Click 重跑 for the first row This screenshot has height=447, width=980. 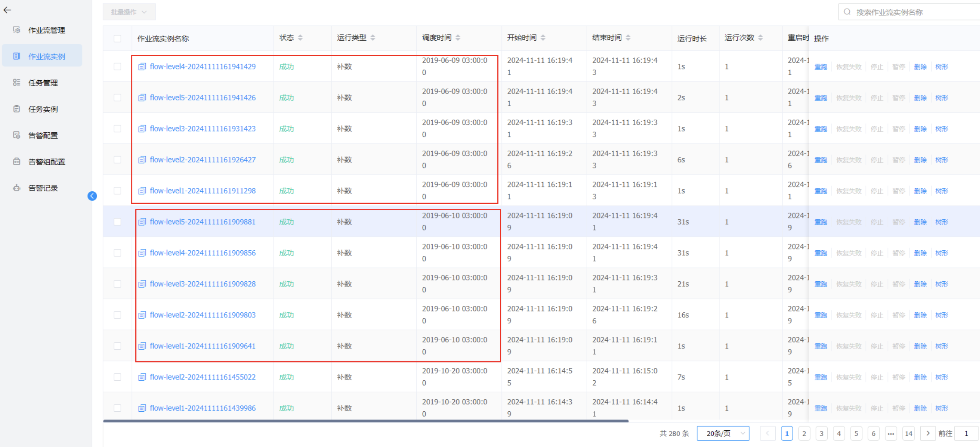(821, 67)
